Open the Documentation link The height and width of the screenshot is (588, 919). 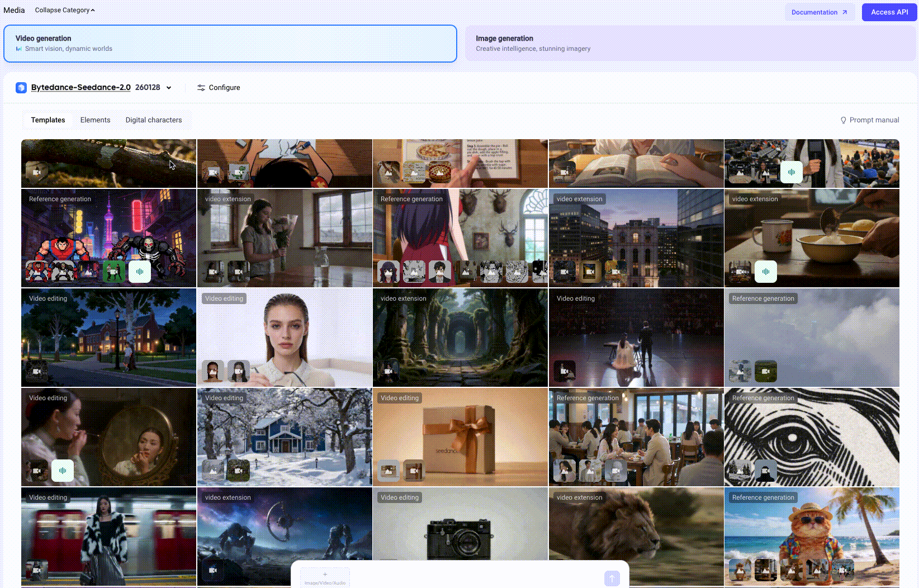point(819,12)
